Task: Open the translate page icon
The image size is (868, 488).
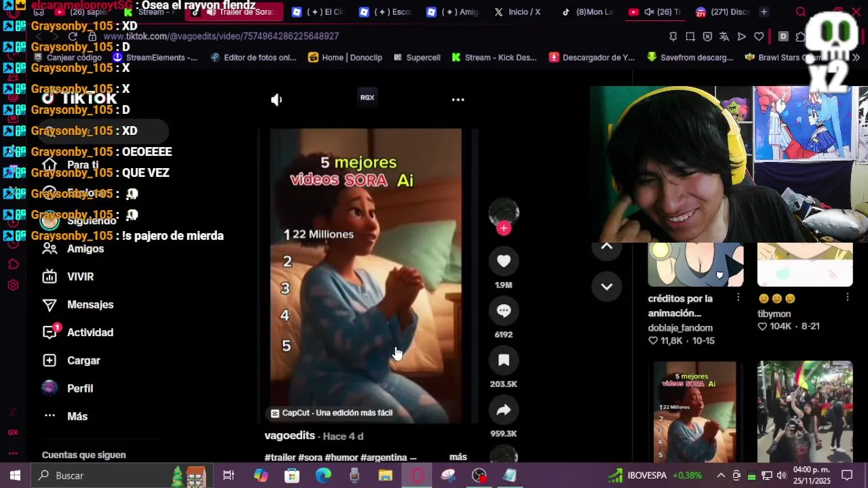Action: (724, 37)
